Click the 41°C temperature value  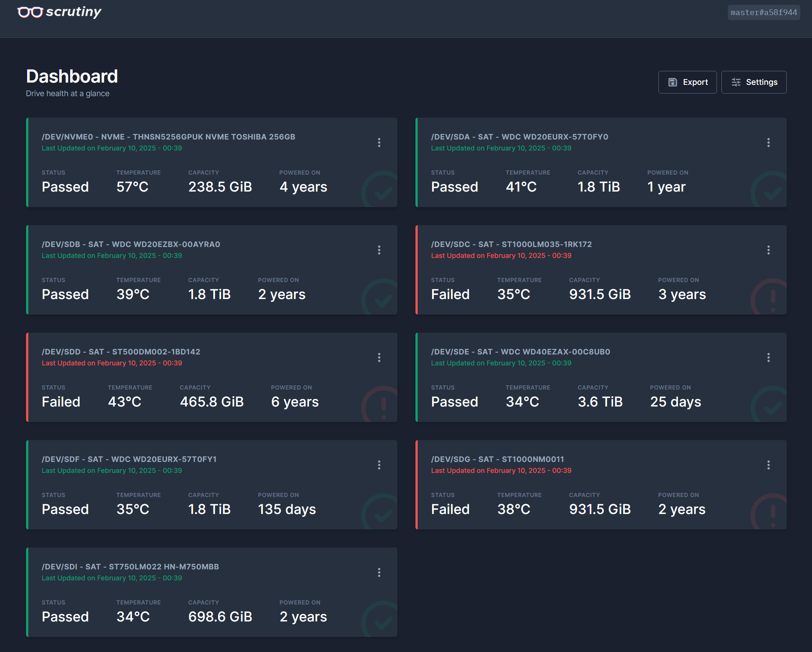(521, 187)
